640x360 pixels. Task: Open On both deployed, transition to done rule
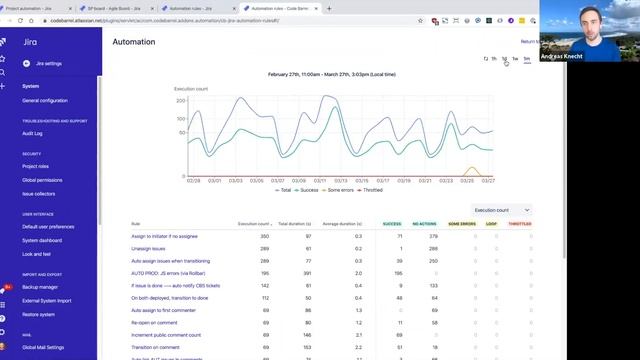[x=169, y=298]
